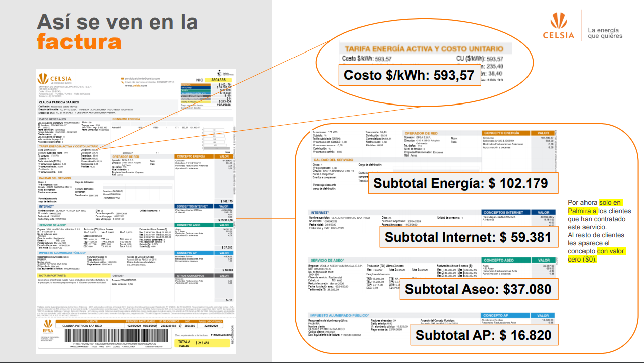The width and height of the screenshot is (644, 363).
Task: Click the 'Subtotal Energía: $ 102.179' callout
Action: click(x=463, y=183)
